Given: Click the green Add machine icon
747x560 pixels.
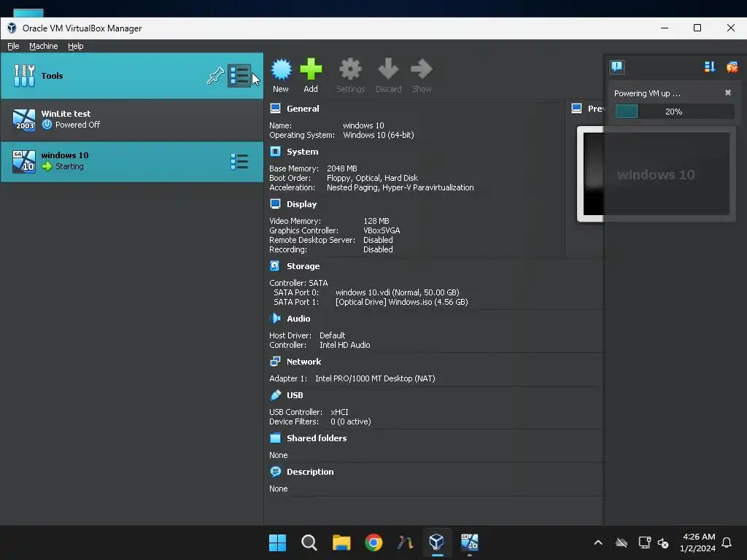Looking at the screenshot, I should pyautogui.click(x=311, y=70).
